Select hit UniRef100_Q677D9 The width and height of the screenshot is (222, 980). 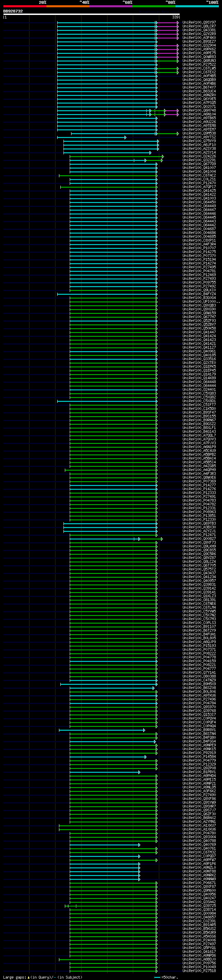[199, 164]
